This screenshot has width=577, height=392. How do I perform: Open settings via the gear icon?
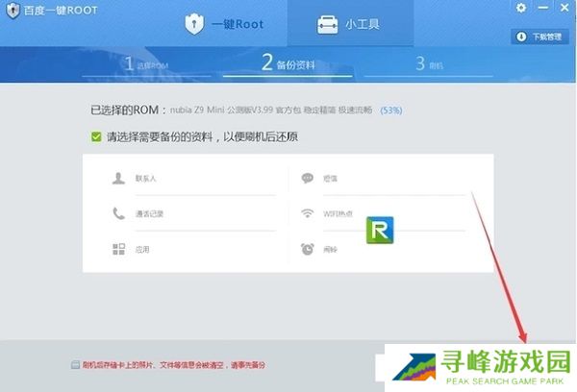click(521, 9)
